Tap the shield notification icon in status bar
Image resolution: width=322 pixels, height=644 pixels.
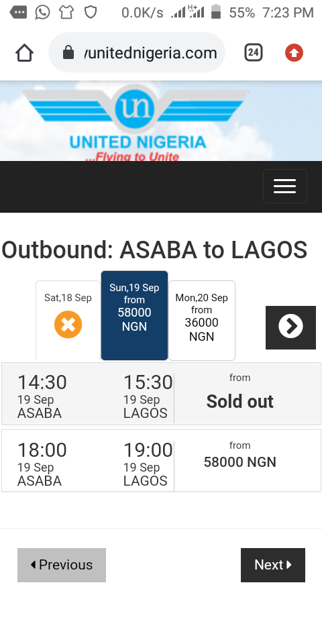coord(91,12)
